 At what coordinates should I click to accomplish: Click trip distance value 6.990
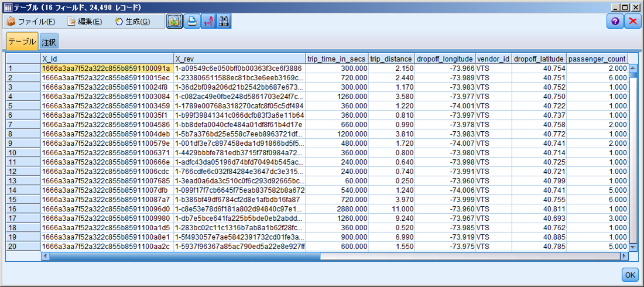[x=392, y=237]
